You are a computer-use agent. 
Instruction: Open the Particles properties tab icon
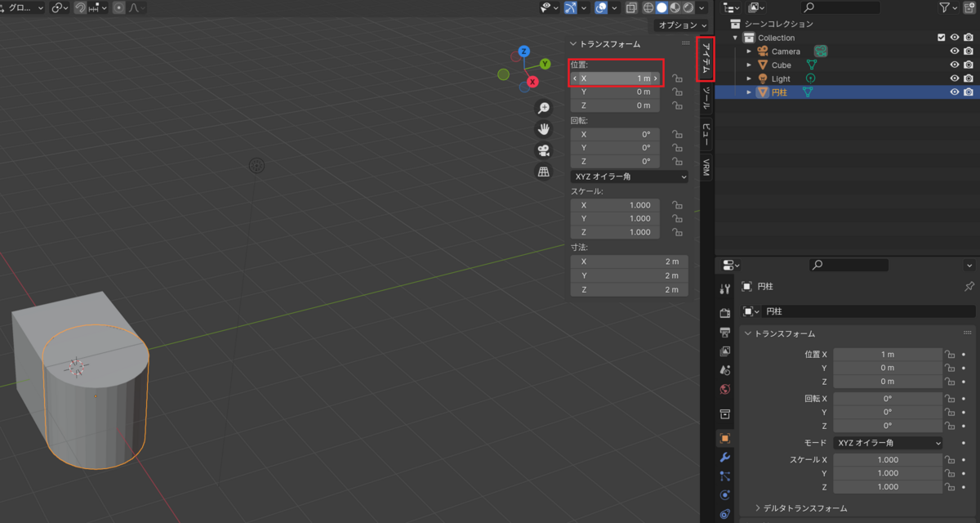coord(724,476)
